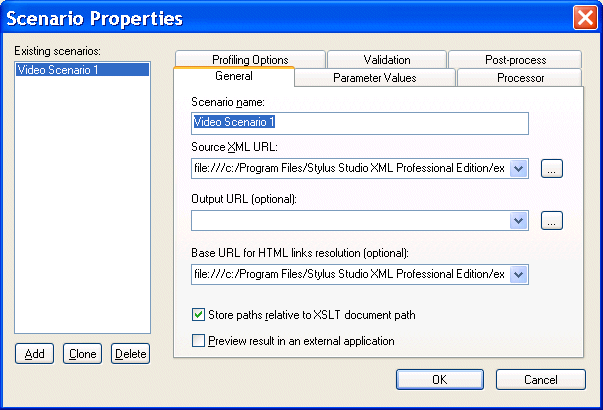Delete the selected scenario

(130, 354)
